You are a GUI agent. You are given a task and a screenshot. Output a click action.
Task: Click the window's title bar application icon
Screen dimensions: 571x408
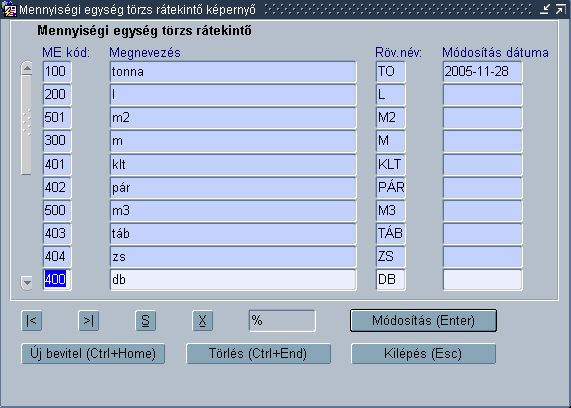pyautogui.click(x=8, y=10)
